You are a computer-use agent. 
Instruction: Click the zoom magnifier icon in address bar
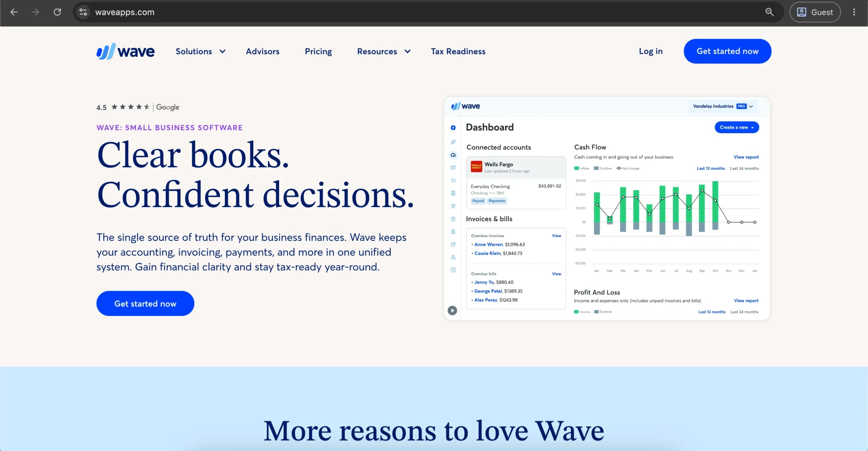tap(769, 12)
